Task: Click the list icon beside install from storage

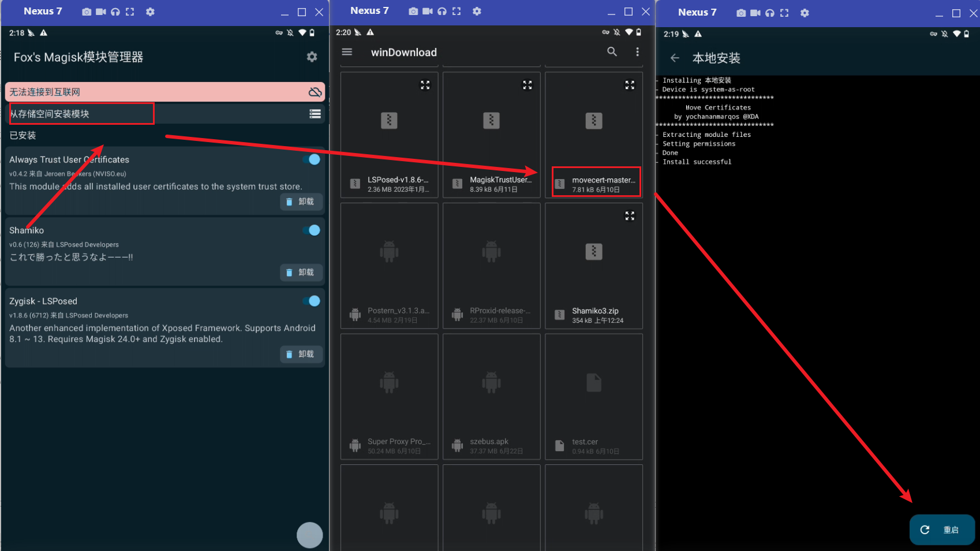Action: click(315, 114)
